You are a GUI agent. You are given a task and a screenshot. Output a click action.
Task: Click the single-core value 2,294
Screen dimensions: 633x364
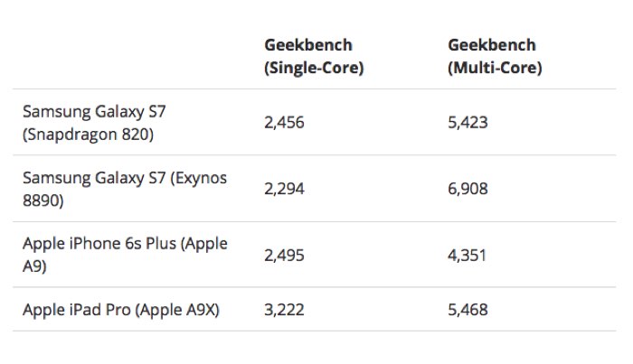pos(285,189)
